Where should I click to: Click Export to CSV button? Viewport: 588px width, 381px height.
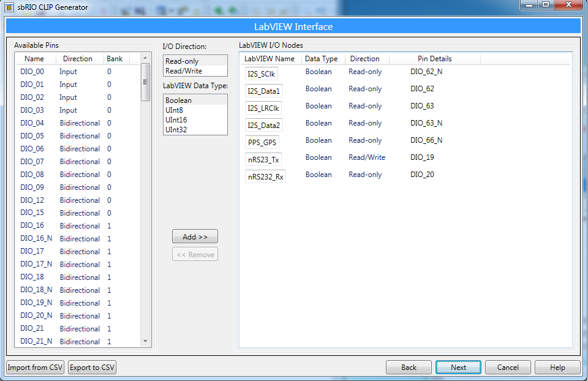[x=92, y=368]
